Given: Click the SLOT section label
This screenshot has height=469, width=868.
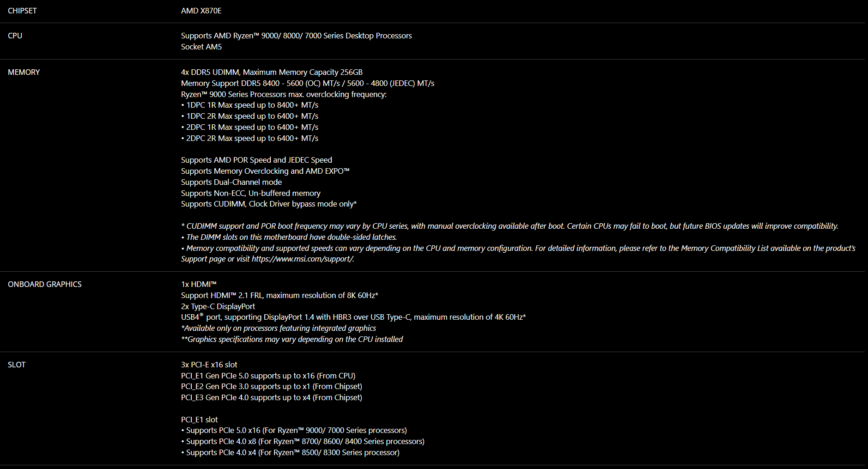Looking at the screenshot, I should click(17, 365).
